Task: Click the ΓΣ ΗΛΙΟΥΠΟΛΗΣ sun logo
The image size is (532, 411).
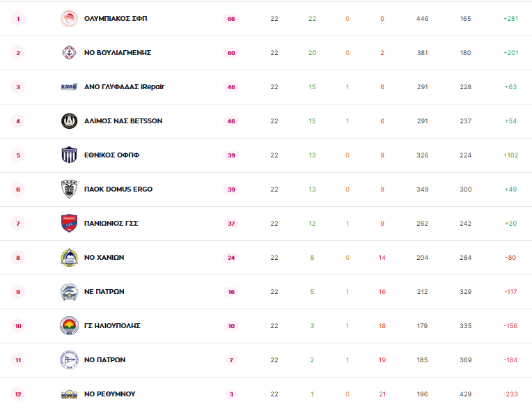Action: 69,326
